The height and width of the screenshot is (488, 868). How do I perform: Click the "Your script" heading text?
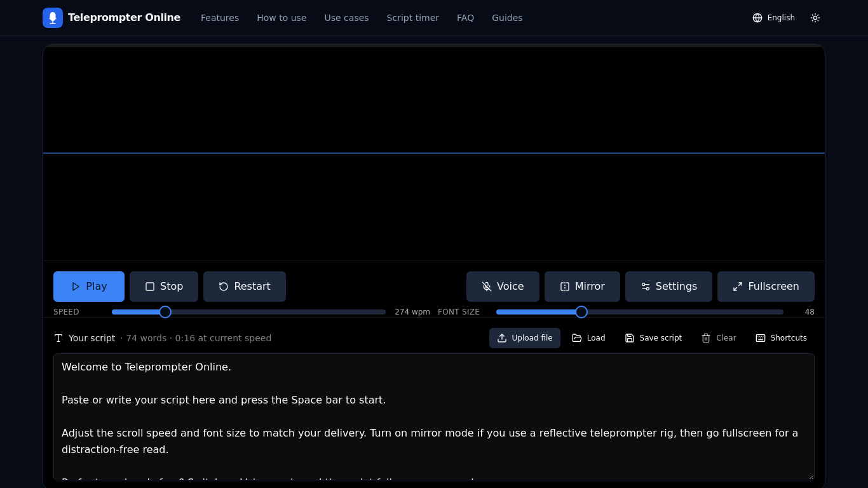(92, 338)
